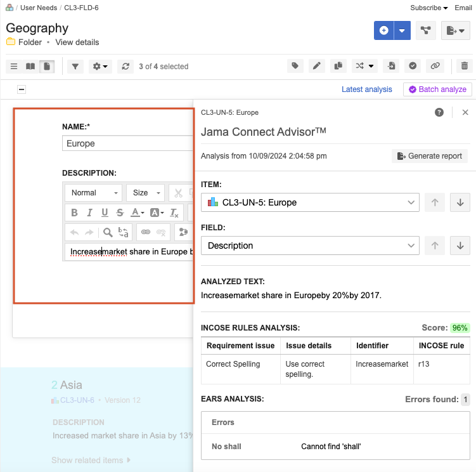Viewport: 476px width, 472px height.
Task: Click the help question mark icon
Action: click(x=439, y=112)
